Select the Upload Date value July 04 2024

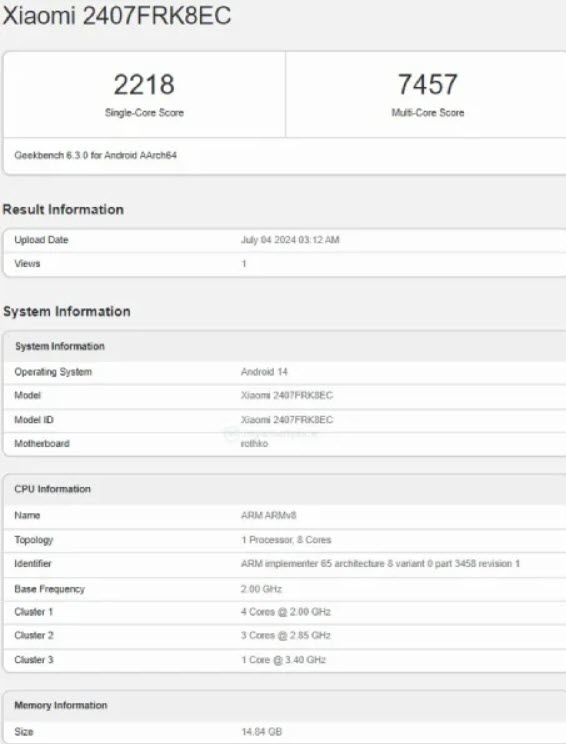290,240
